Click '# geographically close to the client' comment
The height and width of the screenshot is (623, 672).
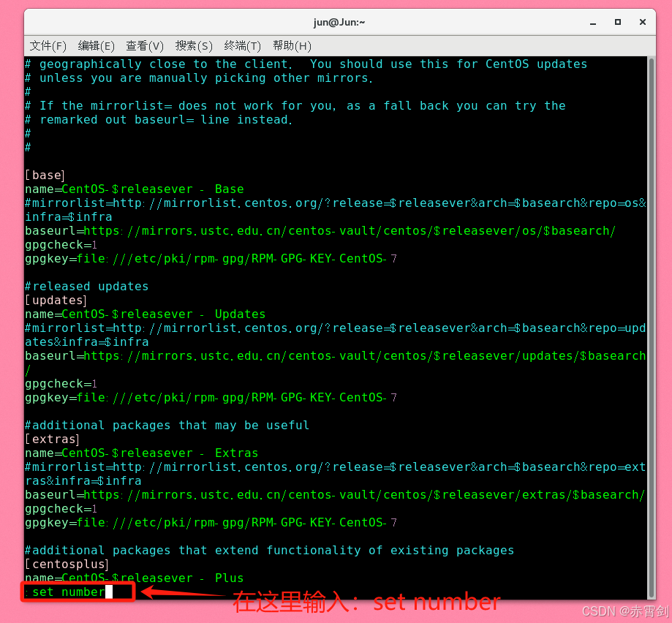pos(306,64)
